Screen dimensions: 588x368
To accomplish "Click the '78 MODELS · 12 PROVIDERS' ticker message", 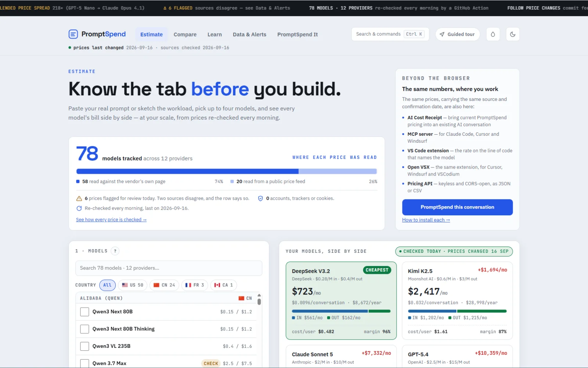I will click(x=399, y=8).
